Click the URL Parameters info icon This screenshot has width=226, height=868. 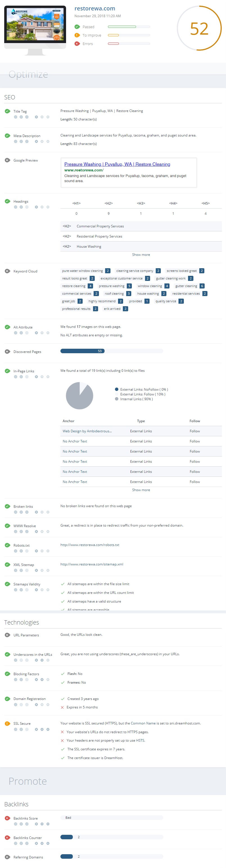tap(7, 635)
